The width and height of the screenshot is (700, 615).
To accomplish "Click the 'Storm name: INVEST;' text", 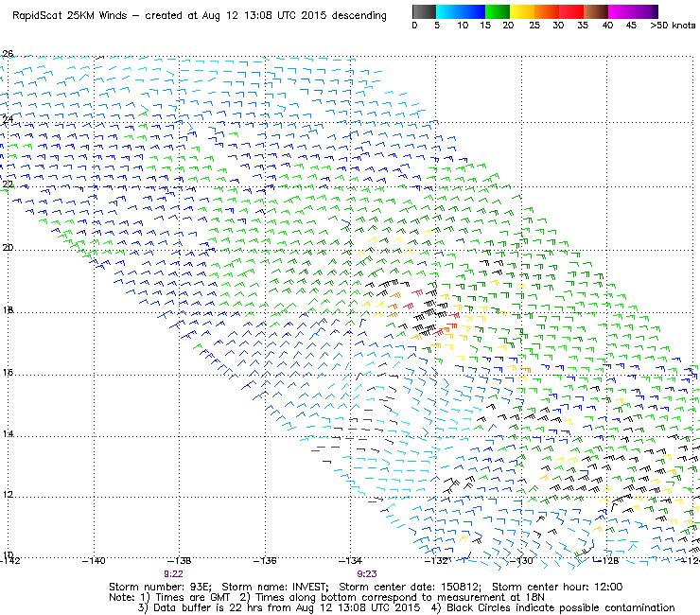I will (x=275, y=587).
